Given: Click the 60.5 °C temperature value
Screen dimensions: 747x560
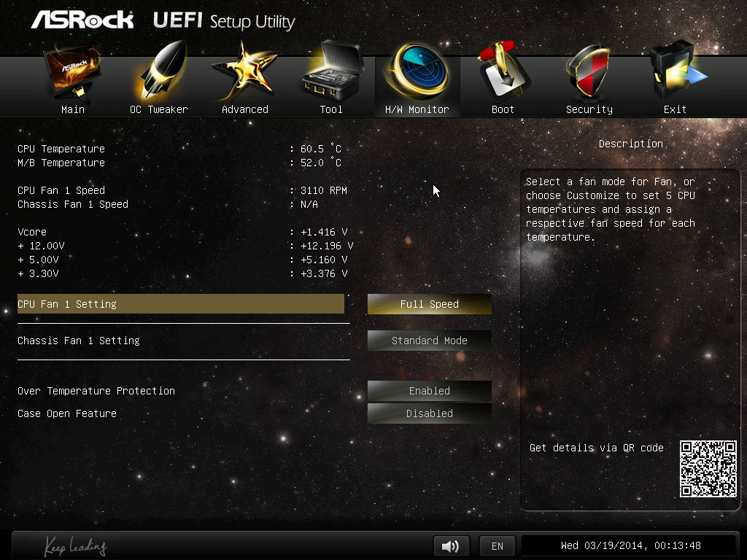Looking at the screenshot, I should click(321, 149).
